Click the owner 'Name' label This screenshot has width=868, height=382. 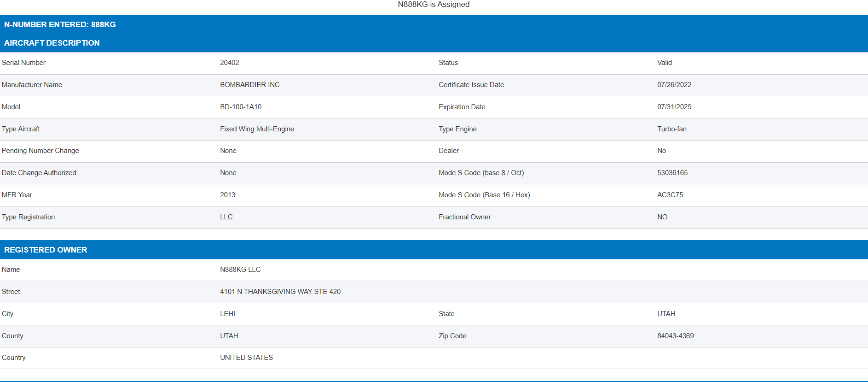click(x=11, y=270)
